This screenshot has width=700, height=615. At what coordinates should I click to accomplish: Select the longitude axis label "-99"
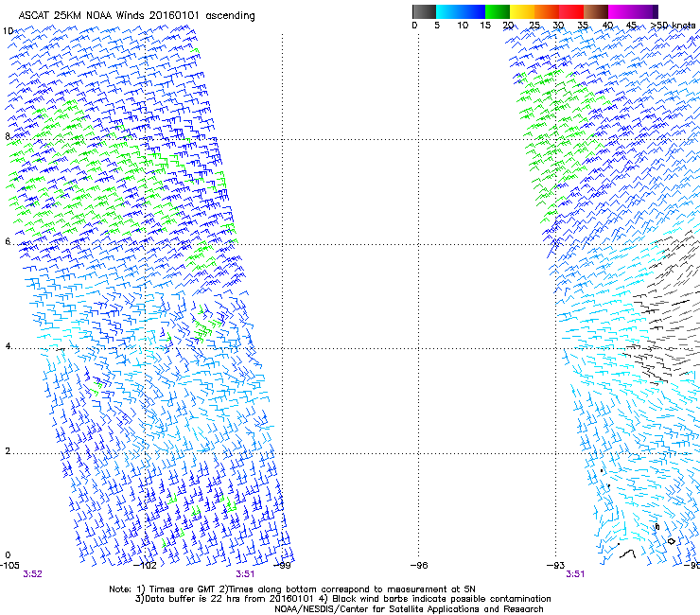pyautogui.click(x=282, y=566)
